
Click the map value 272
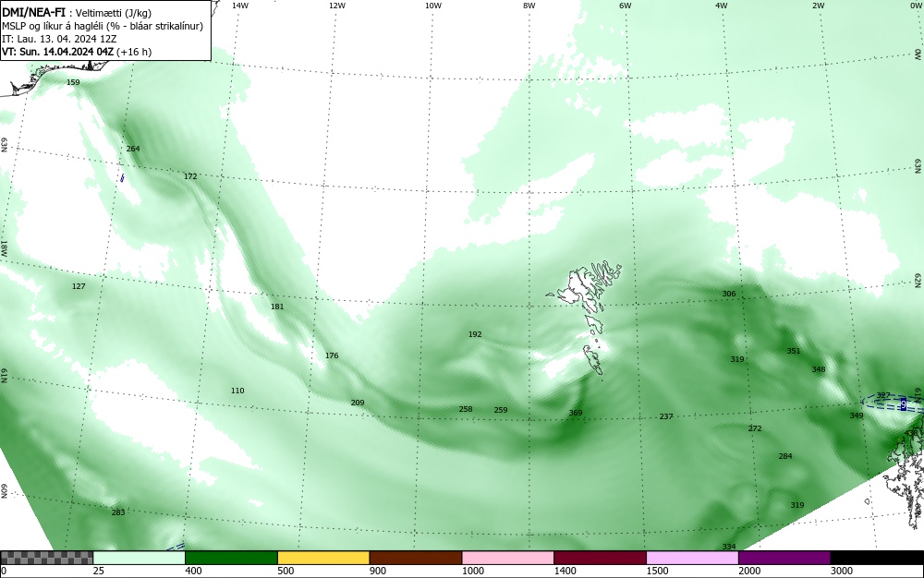tap(755, 427)
